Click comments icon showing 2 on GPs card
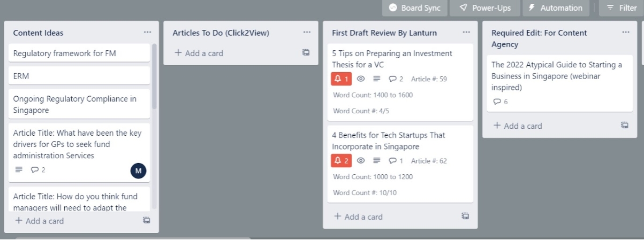Screen dimensions: 644x241 click(38, 170)
